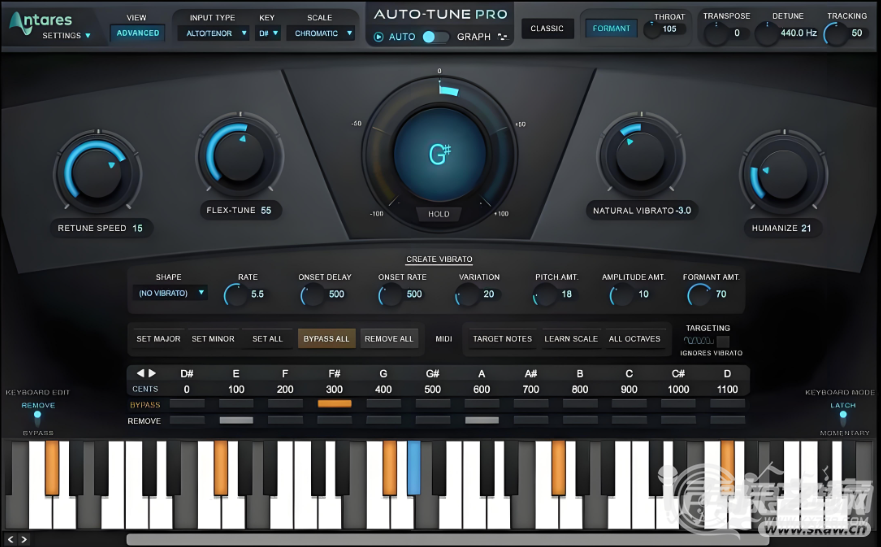Click Set Minor button
The width and height of the screenshot is (881, 547).
point(213,339)
